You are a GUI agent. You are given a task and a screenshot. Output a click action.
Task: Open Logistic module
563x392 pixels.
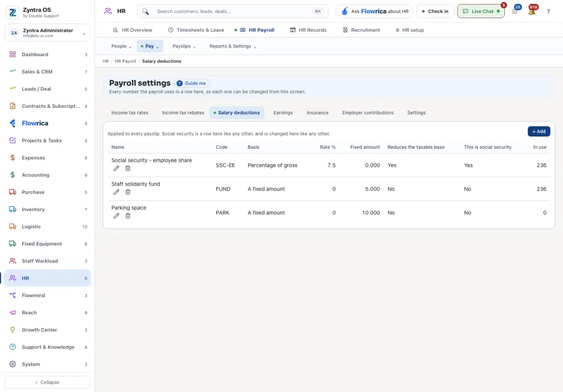[48, 227]
